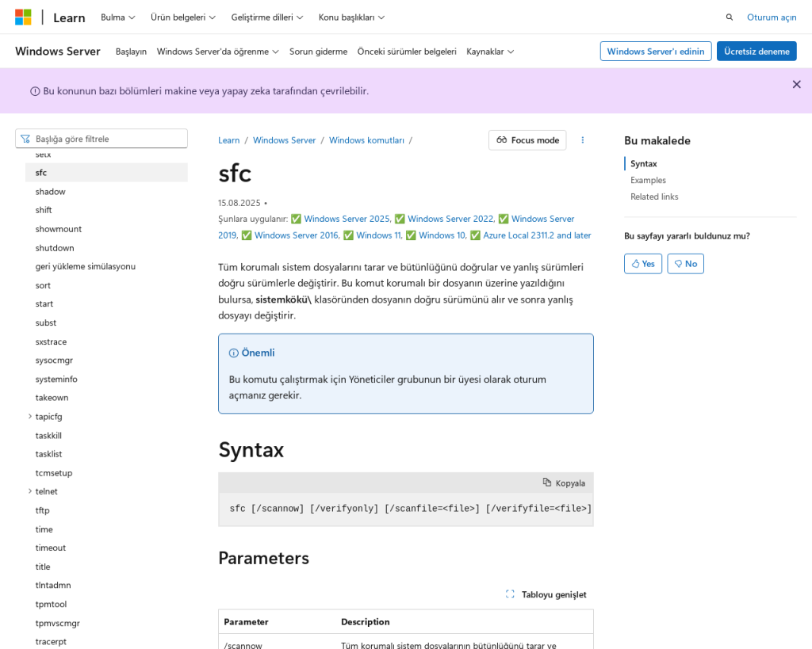Click the Windows Server breadcrumb link
Image resolution: width=812 pixels, height=649 pixels.
tap(285, 140)
